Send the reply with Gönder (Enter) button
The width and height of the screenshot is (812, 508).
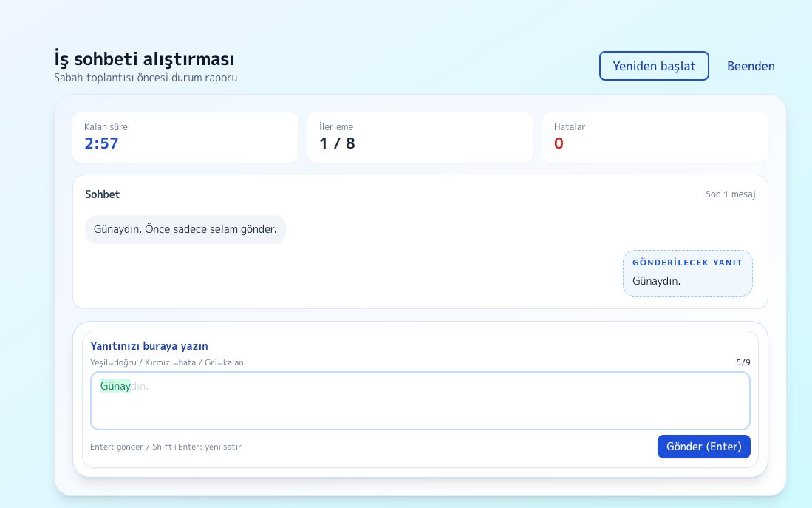point(704,447)
